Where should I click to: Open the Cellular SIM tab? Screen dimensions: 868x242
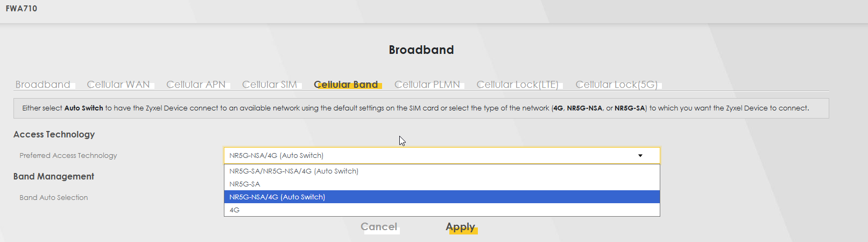[270, 85]
